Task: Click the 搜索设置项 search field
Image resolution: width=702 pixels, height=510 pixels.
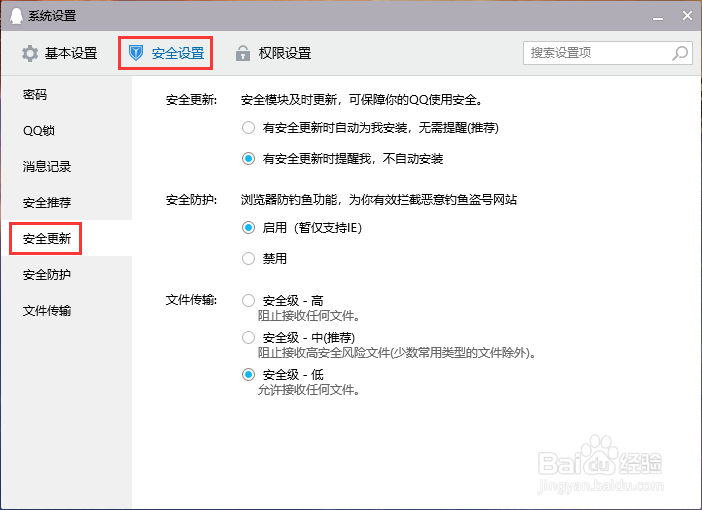Action: pos(608,53)
